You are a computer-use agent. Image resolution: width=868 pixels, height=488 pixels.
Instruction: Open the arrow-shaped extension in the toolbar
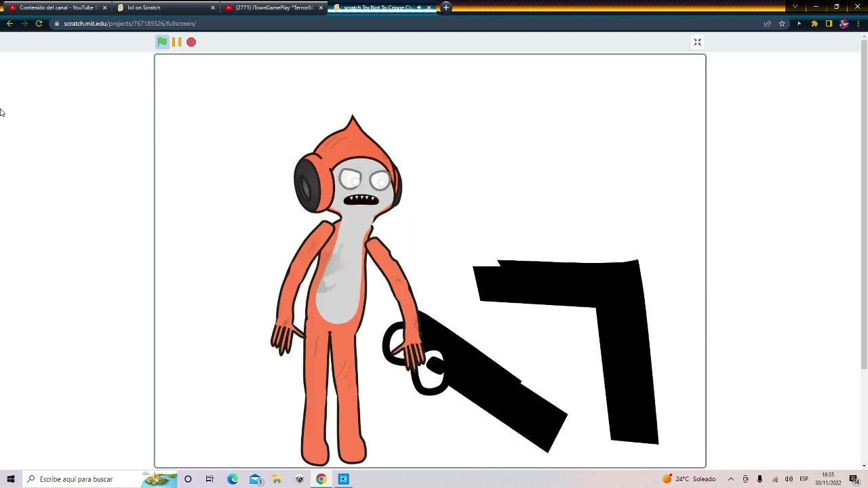point(799,24)
